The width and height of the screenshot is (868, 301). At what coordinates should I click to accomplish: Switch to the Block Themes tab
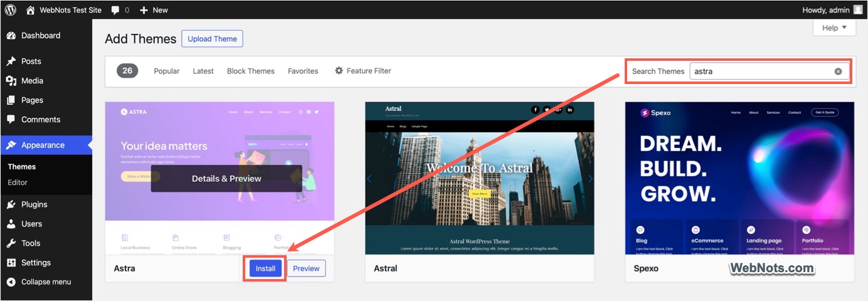(251, 71)
